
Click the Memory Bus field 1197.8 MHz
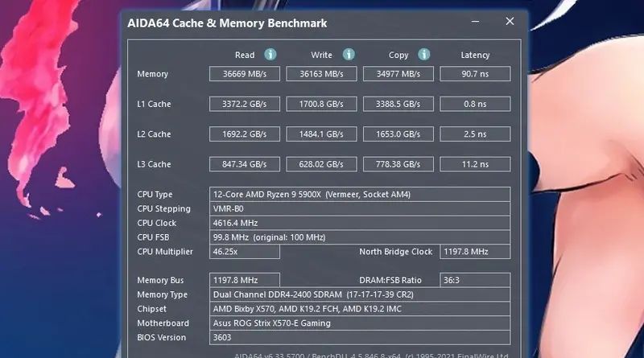click(245, 280)
